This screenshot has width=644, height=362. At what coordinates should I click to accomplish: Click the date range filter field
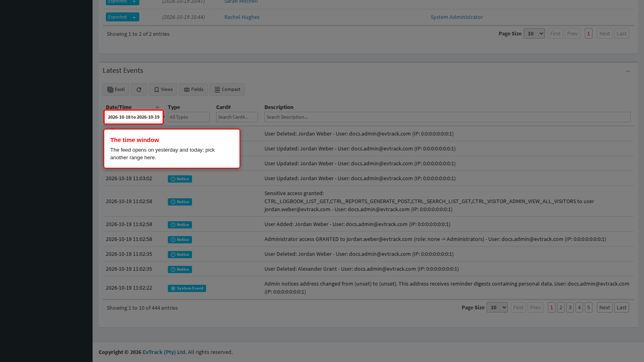(134, 117)
